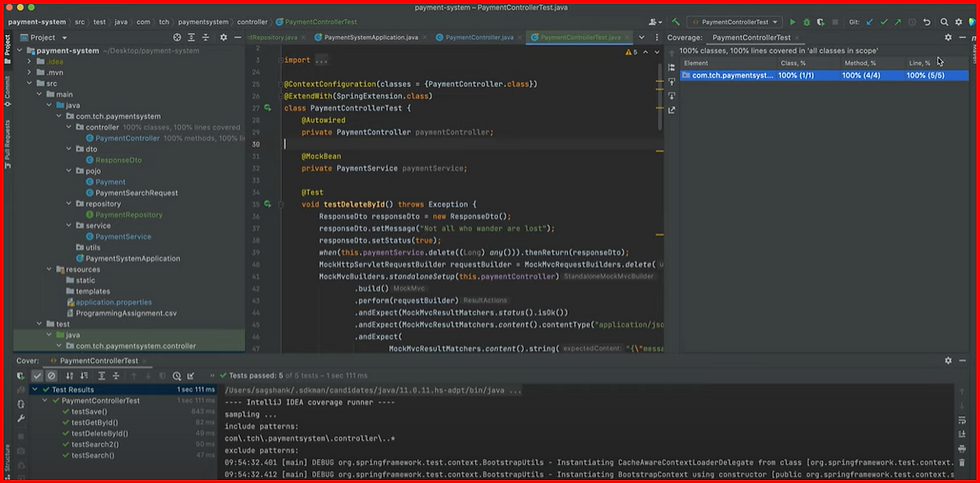
Task: Click the Git update project arrow
Action: 868,21
